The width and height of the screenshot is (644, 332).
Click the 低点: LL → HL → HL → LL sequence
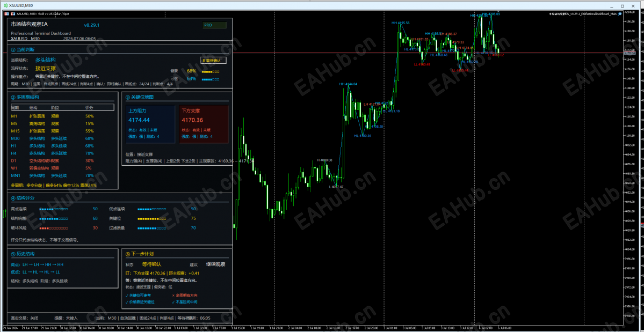[x=36, y=272]
